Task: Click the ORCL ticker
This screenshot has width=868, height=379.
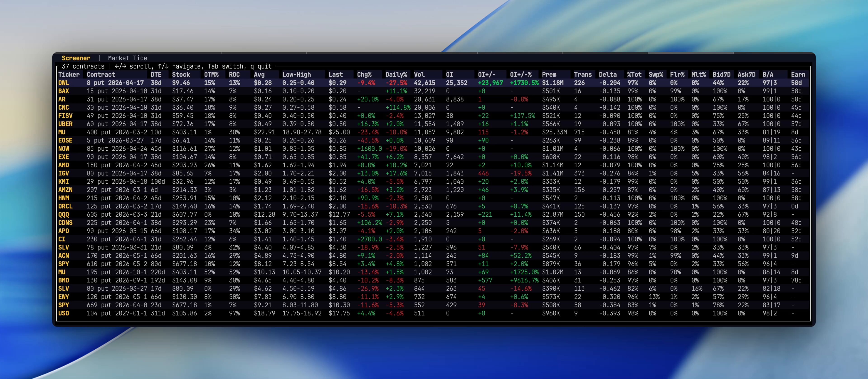Action: [x=65, y=206]
